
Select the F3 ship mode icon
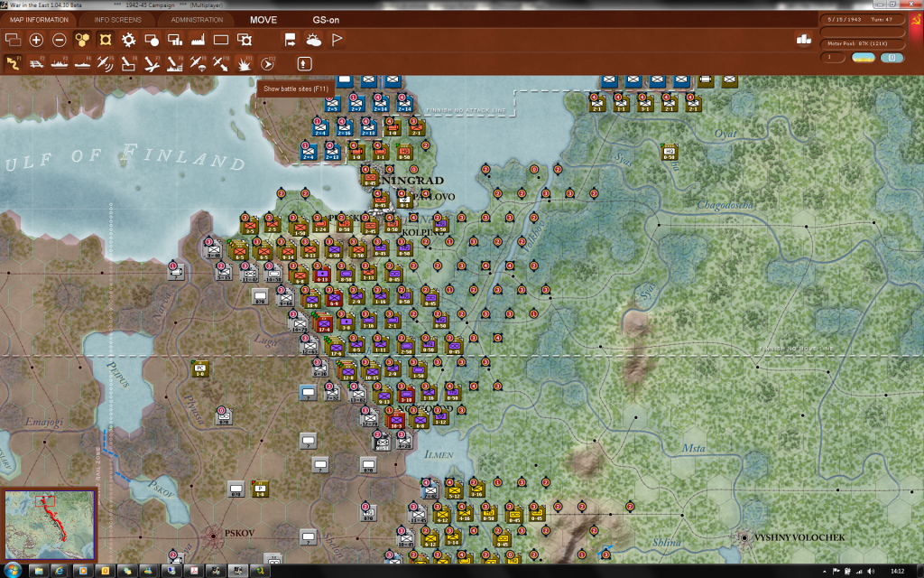tap(60, 63)
